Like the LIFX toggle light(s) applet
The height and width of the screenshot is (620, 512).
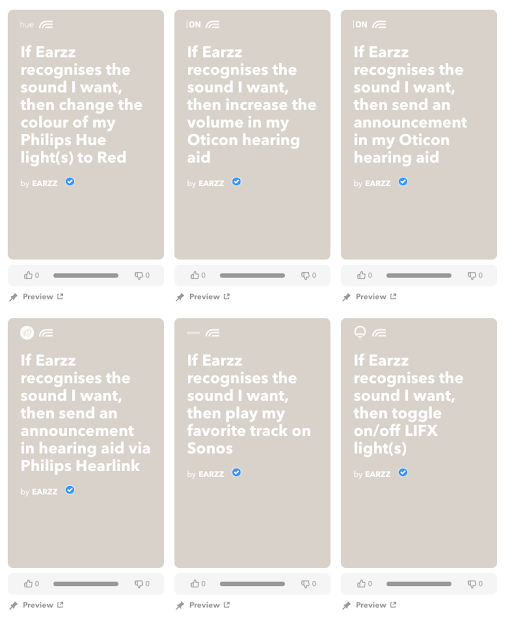click(361, 584)
